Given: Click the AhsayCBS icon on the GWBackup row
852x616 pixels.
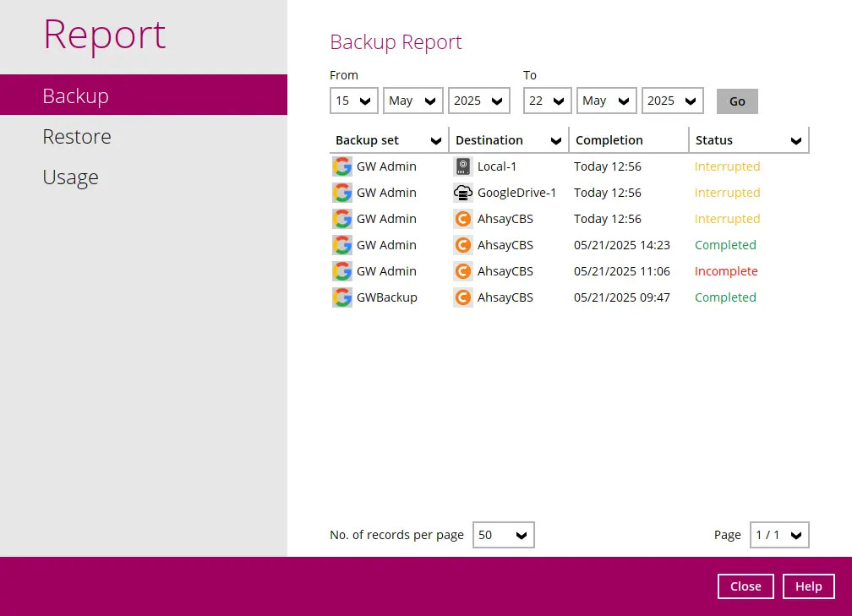Looking at the screenshot, I should [462, 297].
